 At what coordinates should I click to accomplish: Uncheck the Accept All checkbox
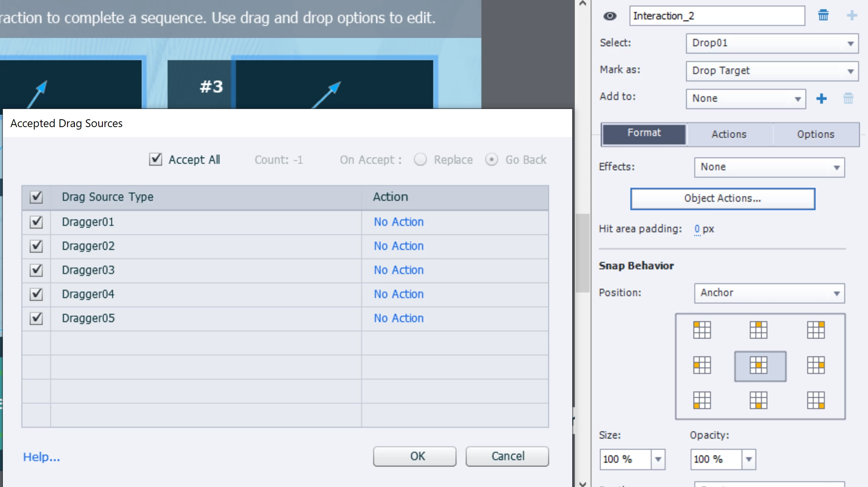pyautogui.click(x=155, y=159)
